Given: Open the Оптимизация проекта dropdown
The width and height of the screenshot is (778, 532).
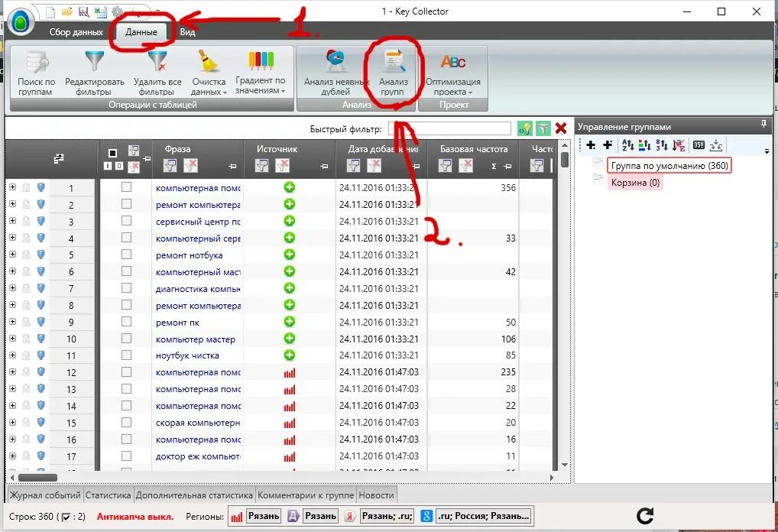Looking at the screenshot, I should click(453, 73).
